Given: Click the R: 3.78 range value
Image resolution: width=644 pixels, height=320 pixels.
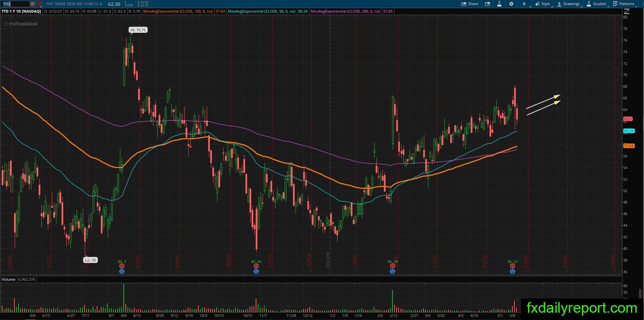Looking at the screenshot, I should [x=134, y=11].
